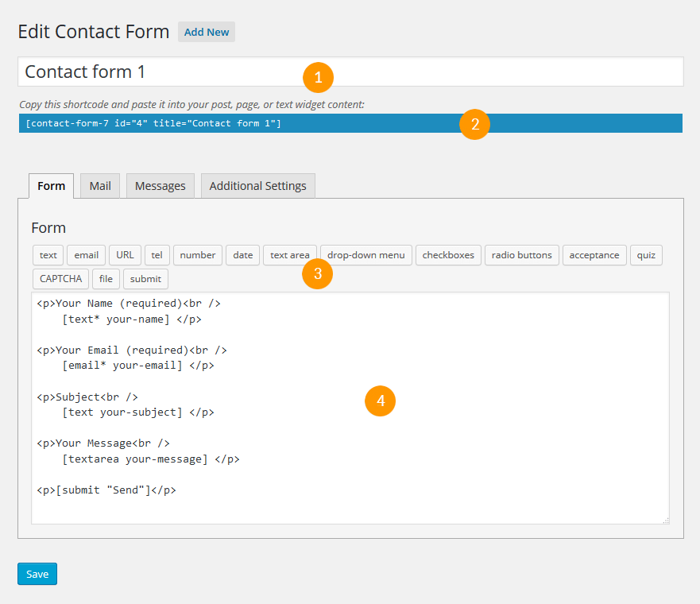
Task: Insert a tel form-tag
Action: coord(157,255)
